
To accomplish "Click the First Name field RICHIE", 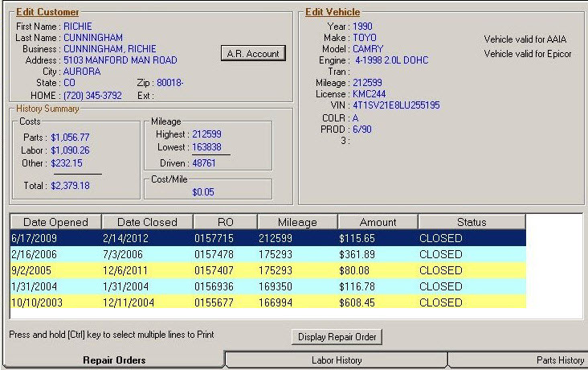I will tap(78, 27).
